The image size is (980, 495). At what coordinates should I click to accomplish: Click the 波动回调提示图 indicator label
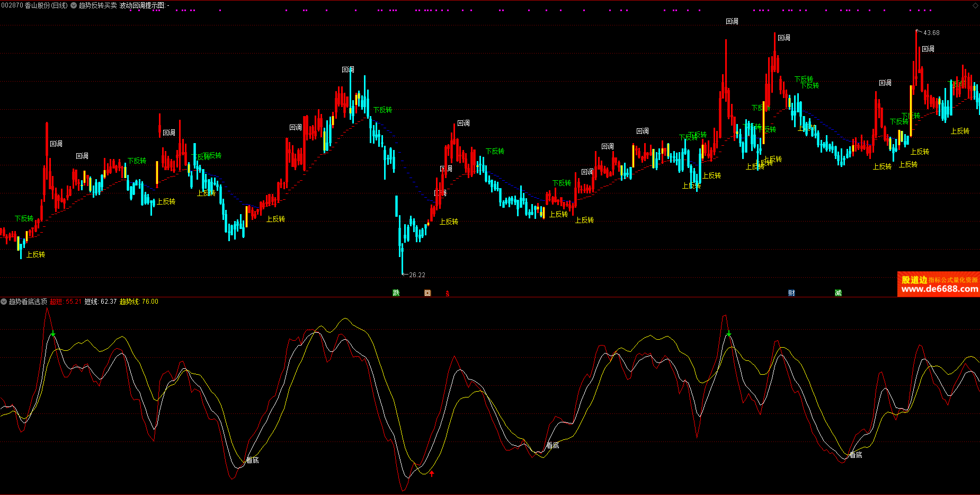pyautogui.click(x=142, y=5)
